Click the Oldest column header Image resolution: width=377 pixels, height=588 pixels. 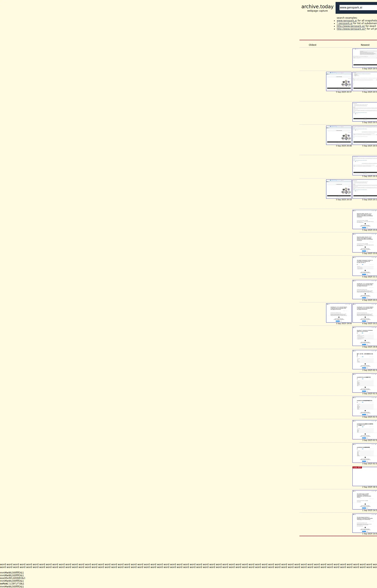coord(312,45)
